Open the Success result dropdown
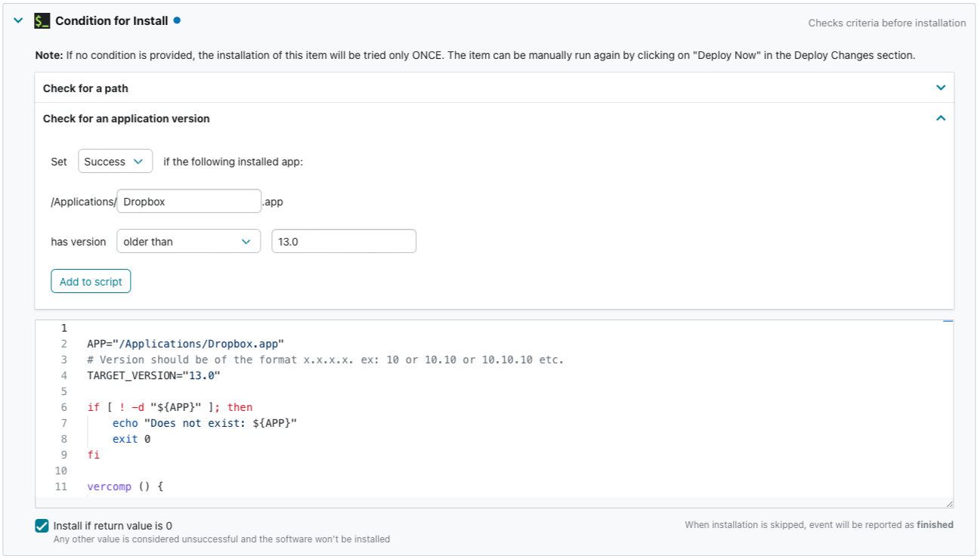This screenshot has height=559, width=980. click(x=115, y=161)
